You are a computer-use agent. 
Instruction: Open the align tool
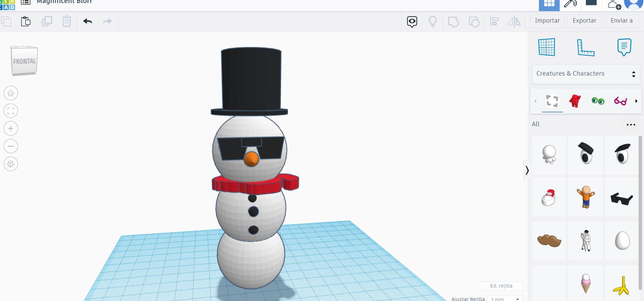(x=494, y=22)
